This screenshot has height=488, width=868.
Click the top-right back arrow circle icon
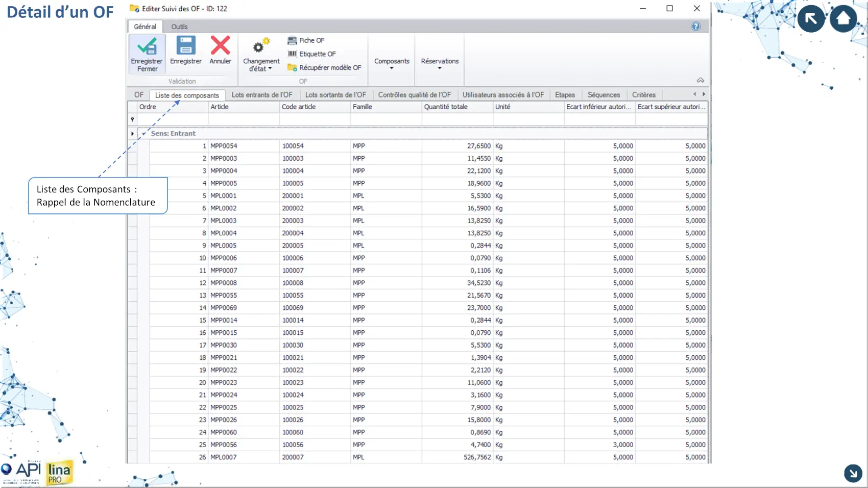[810, 19]
